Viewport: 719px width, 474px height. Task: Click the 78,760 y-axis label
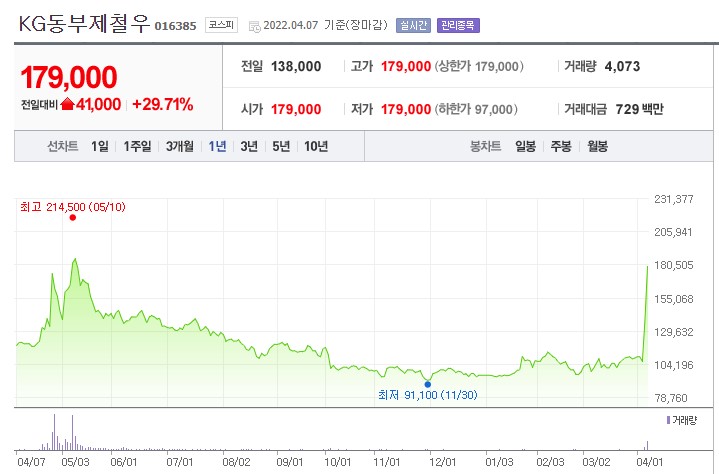coord(671,398)
